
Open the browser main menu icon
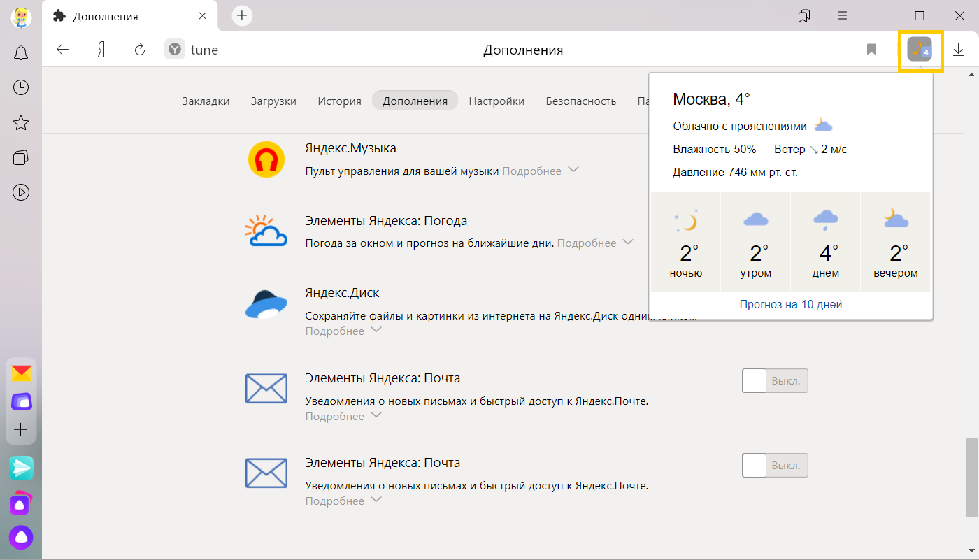(843, 15)
